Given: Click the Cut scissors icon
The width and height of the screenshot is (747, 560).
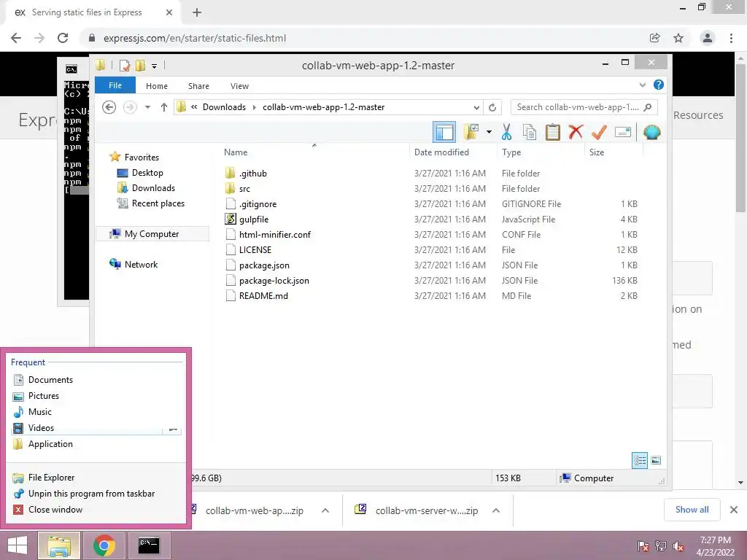Looking at the screenshot, I should click(506, 132).
